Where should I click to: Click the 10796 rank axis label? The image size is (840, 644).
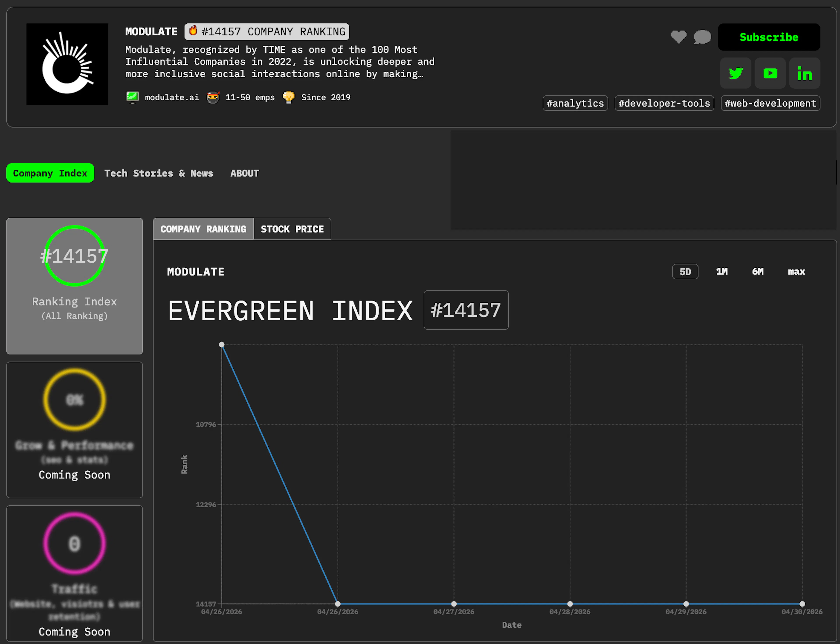coord(206,424)
